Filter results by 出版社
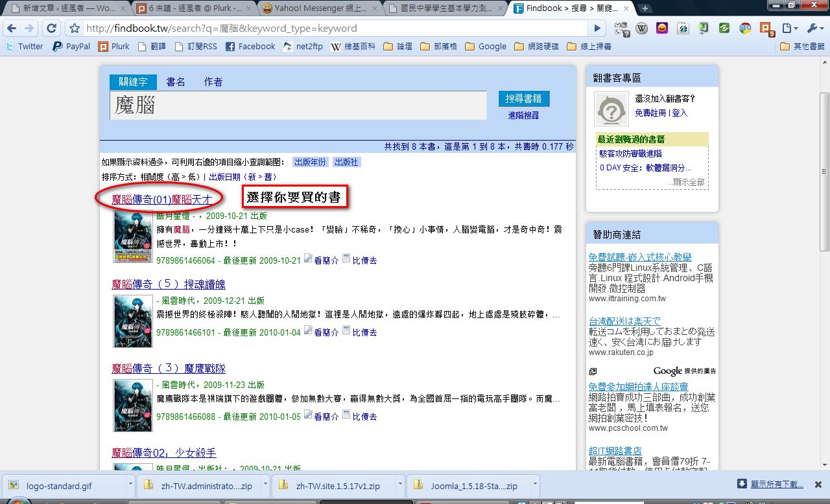This screenshot has height=504, width=830. click(x=347, y=162)
